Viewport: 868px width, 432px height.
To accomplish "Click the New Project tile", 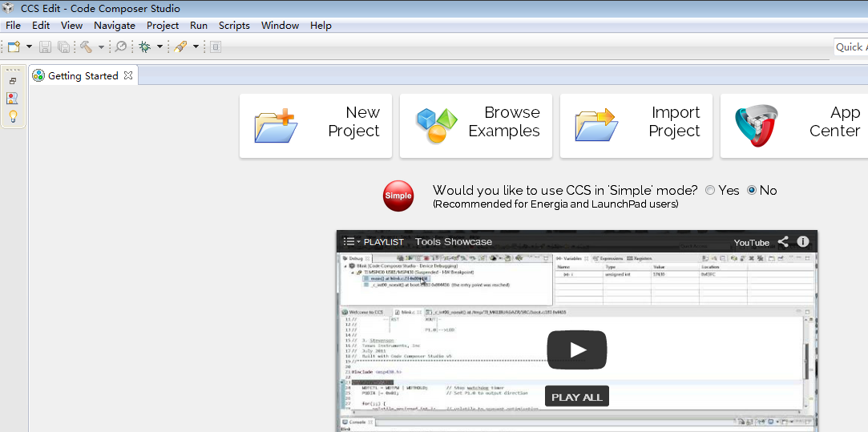I will click(316, 126).
